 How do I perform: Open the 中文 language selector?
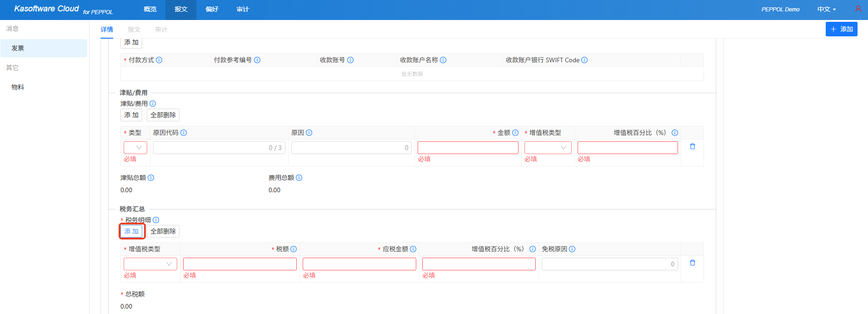tap(826, 10)
